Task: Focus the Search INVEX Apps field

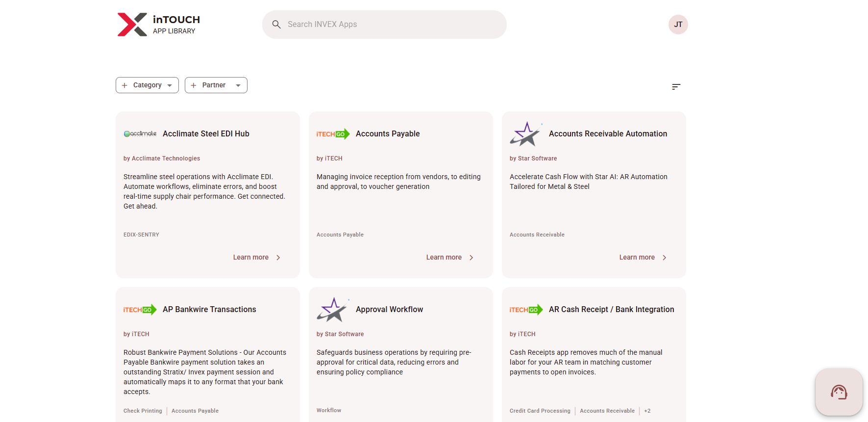Action: point(384,25)
